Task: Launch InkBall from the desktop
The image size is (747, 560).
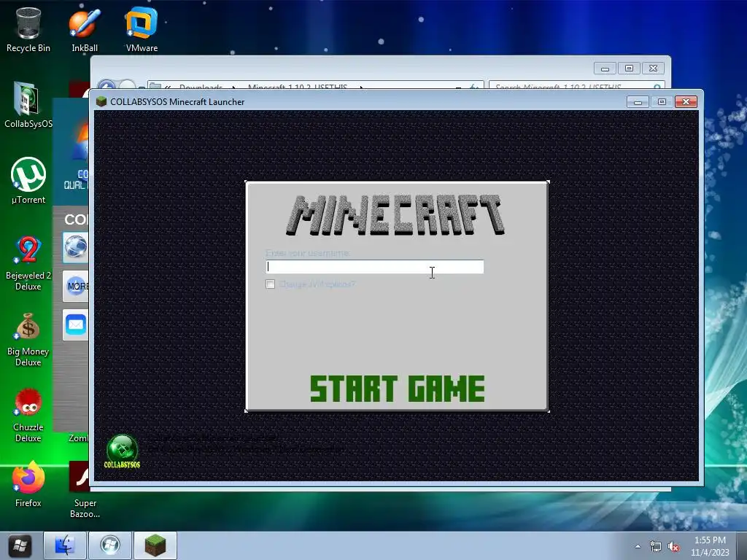Action: tap(85, 29)
